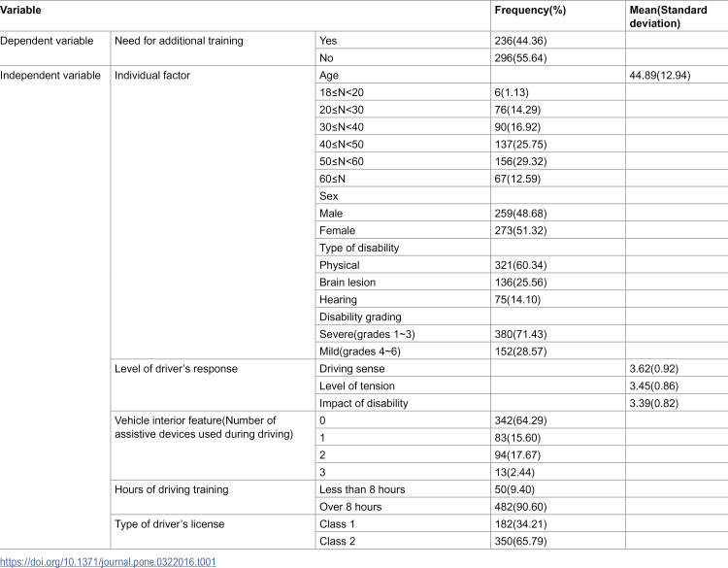This screenshot has width=728, height=568.
Task: Select the 236(44.36) Yes frequency value
Action: tap(520, 41)
